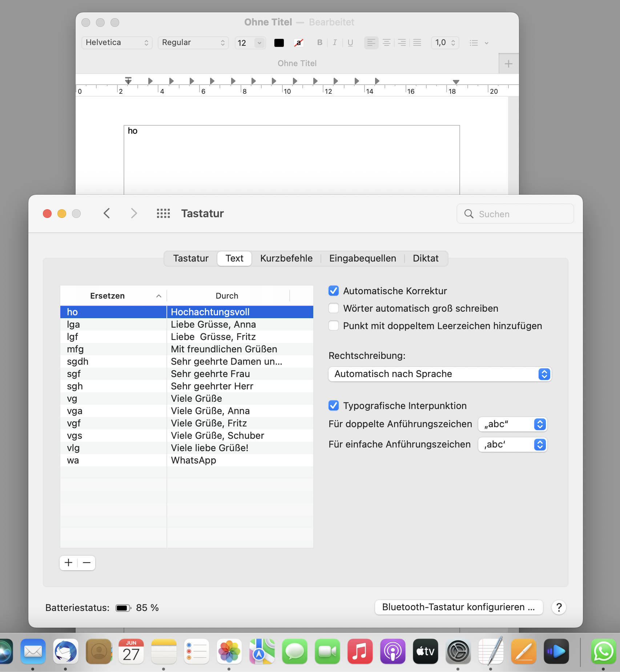Choose style for doppelte Anführungszeichen
This screenshot has width=620, height=672.
(x=513, y=424)
